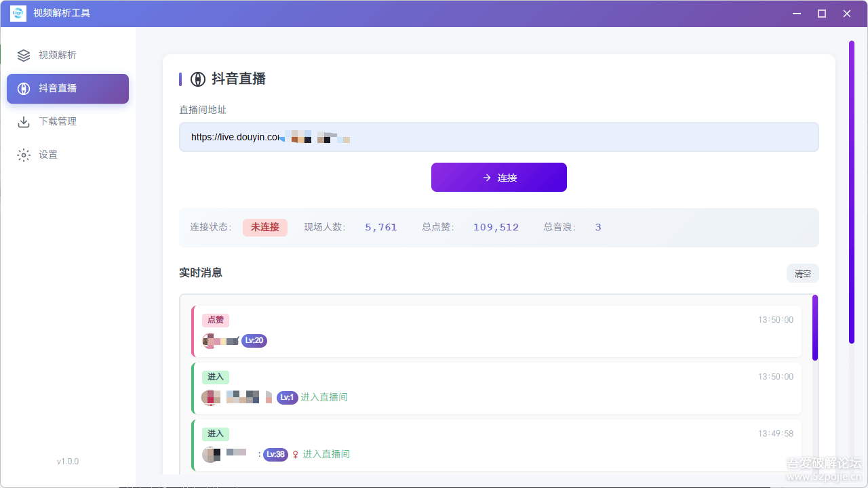Click the avatar in the 点赞 message
868x488 pixels.
[210, 340]
